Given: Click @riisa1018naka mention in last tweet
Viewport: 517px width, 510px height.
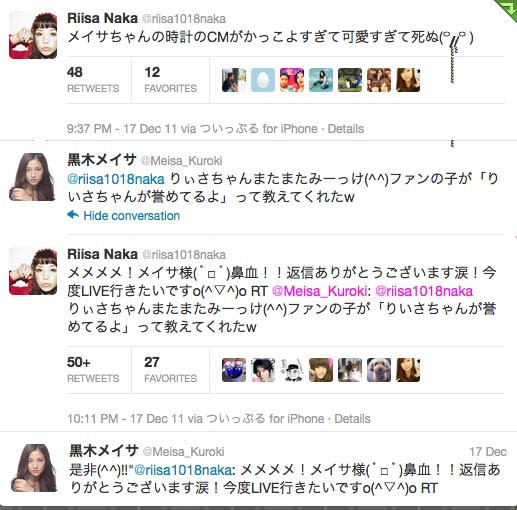Looking at the screenshot, I should coord(184,470).
